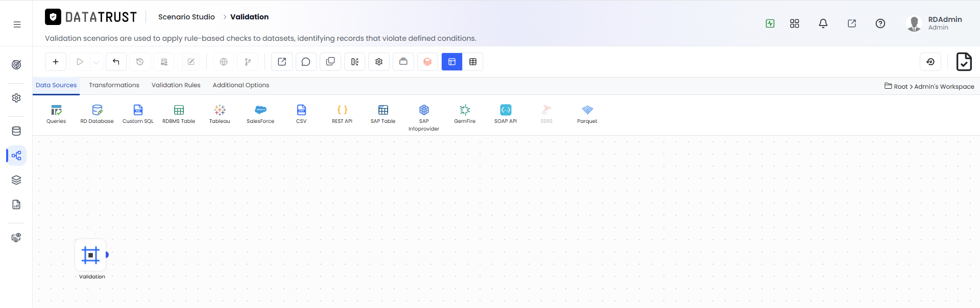Click the globe toolbar icon
The image size is (980, 308).
[224, 62]
